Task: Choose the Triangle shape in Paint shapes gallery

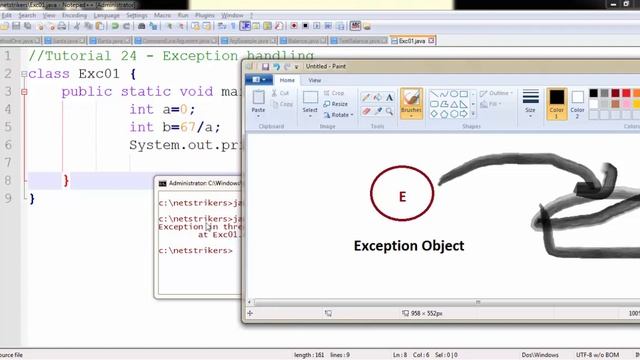Action: point(454,104)
